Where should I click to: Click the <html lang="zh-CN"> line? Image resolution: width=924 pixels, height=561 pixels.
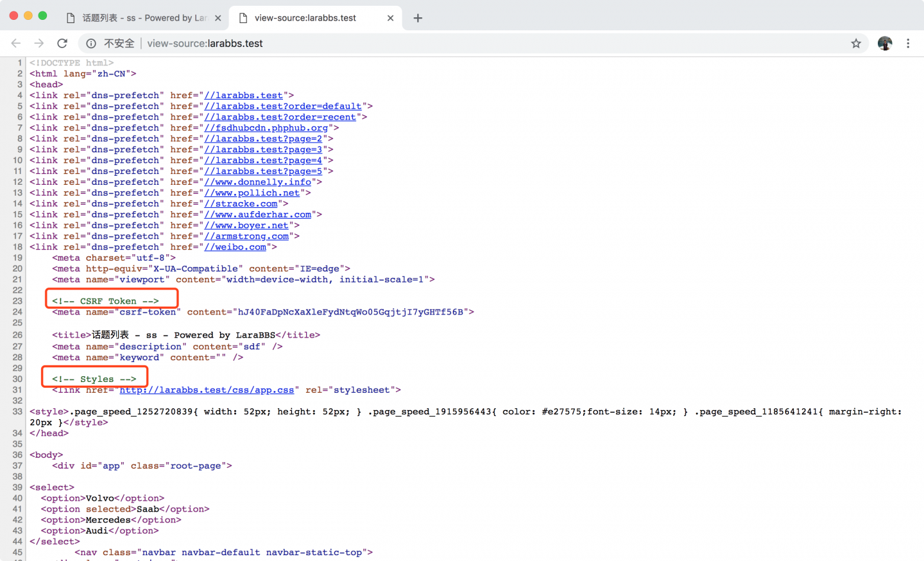83,74
